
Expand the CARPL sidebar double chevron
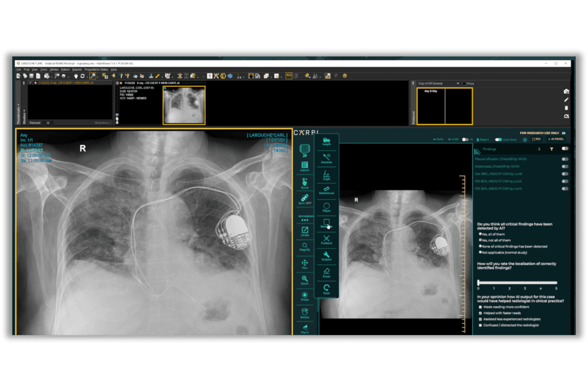point(305,155)
